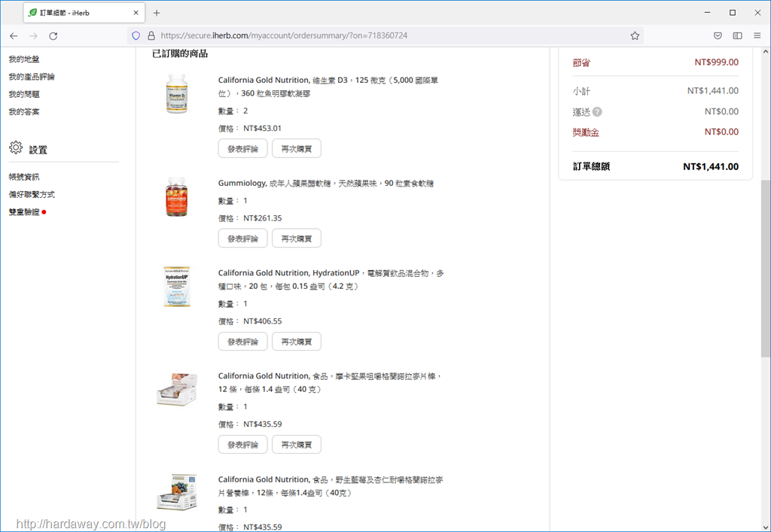The height and width of the screenshot is (532, 771).
Task: View site security via padlock icon
Action: coord(151,35)
